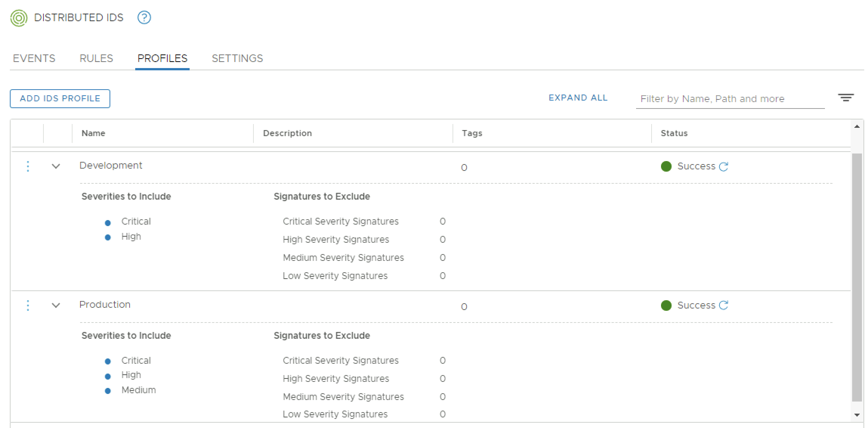
Task: Open the filter lines icon beside search
Action: tap(846, 98)
